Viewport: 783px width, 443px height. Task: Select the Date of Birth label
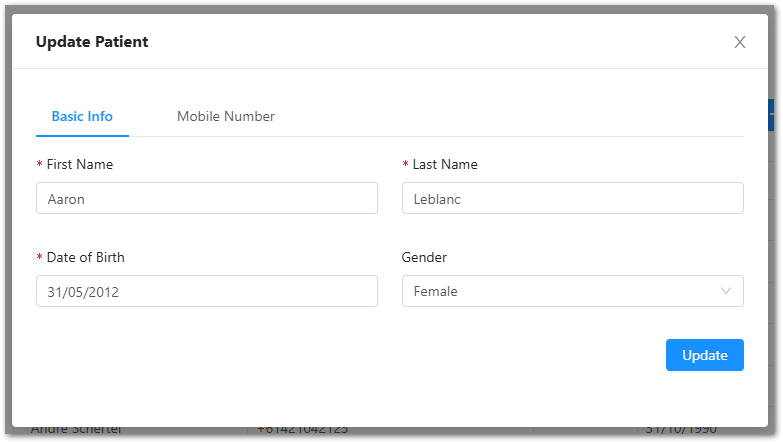[x=85, y=257]
